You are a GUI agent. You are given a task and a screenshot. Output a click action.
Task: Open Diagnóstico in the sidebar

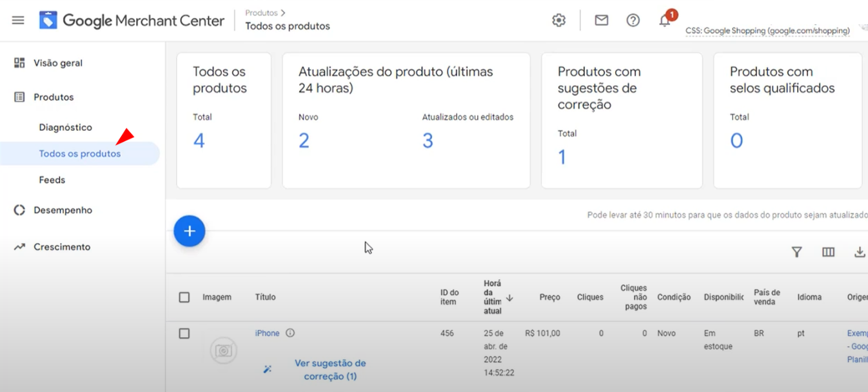(x=65, y=128)
